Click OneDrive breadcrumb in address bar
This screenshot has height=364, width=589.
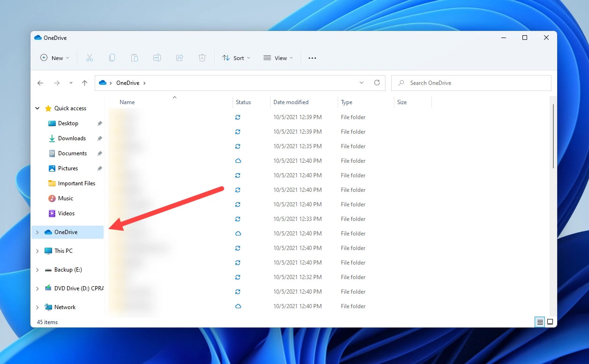coord(128,83)
